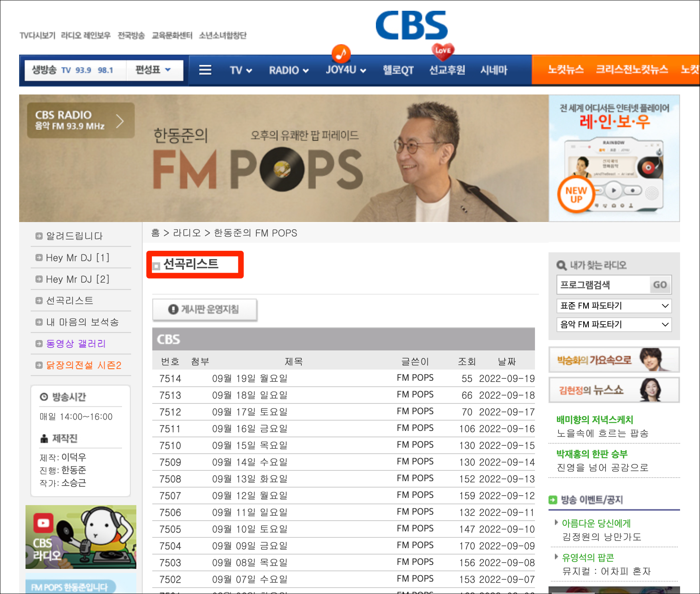The width and height of the screenshot is (700, 594).
Task: Open 교육문화센터 top link
Action: point(172,35)
